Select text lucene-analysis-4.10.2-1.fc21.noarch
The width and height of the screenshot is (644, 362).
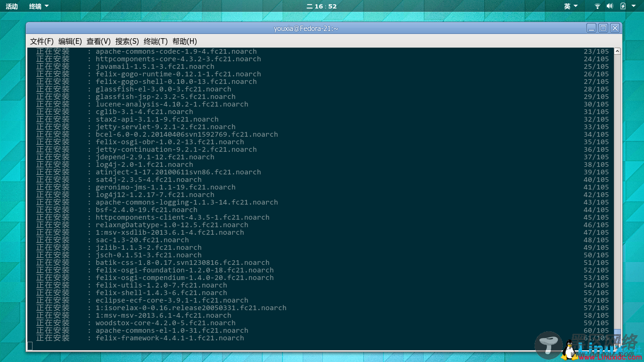[172, 104]
